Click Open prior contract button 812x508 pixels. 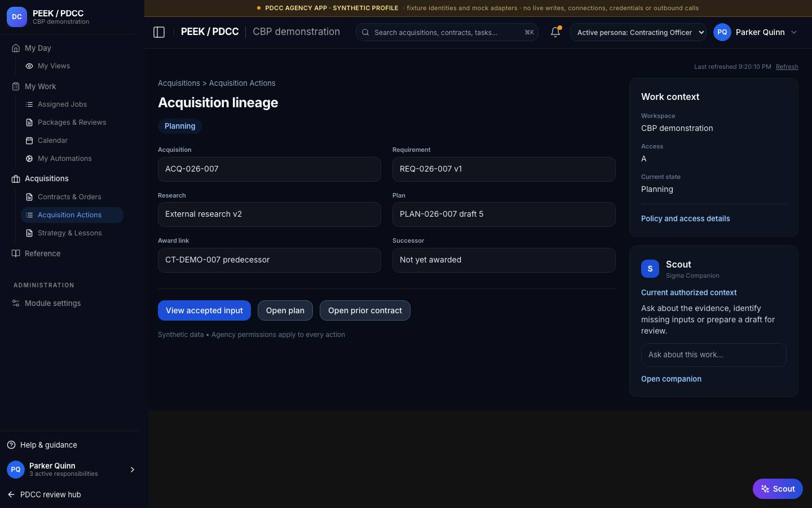point(365,310)
